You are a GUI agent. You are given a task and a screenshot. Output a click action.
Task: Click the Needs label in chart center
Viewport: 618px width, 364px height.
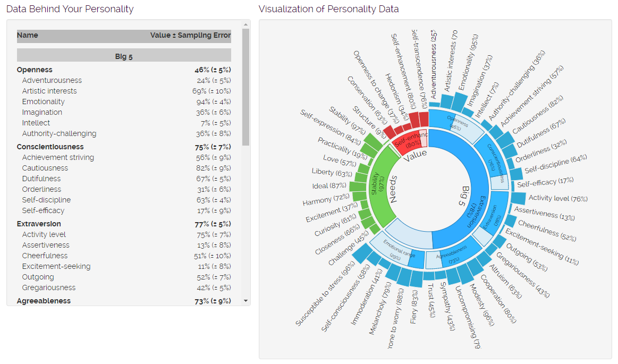(393, 189)
